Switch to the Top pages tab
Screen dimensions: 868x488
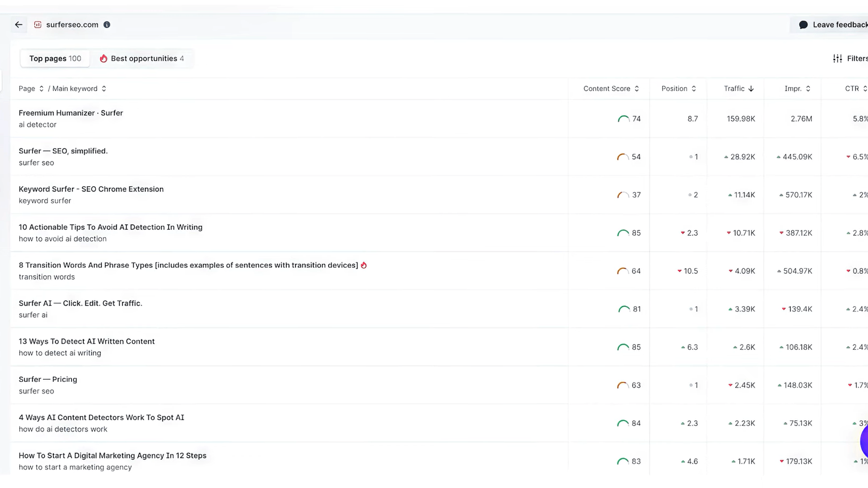coord(55,59)
